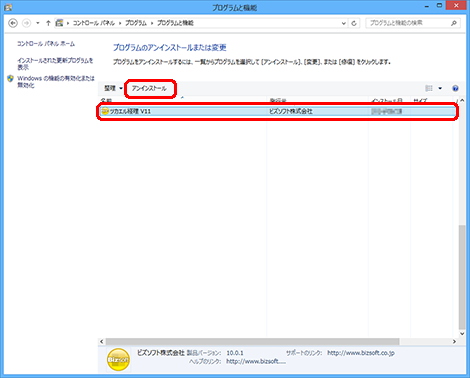470x378 pixels.
Task: Go back with the navigation back arrow
Action: point(13,23)
